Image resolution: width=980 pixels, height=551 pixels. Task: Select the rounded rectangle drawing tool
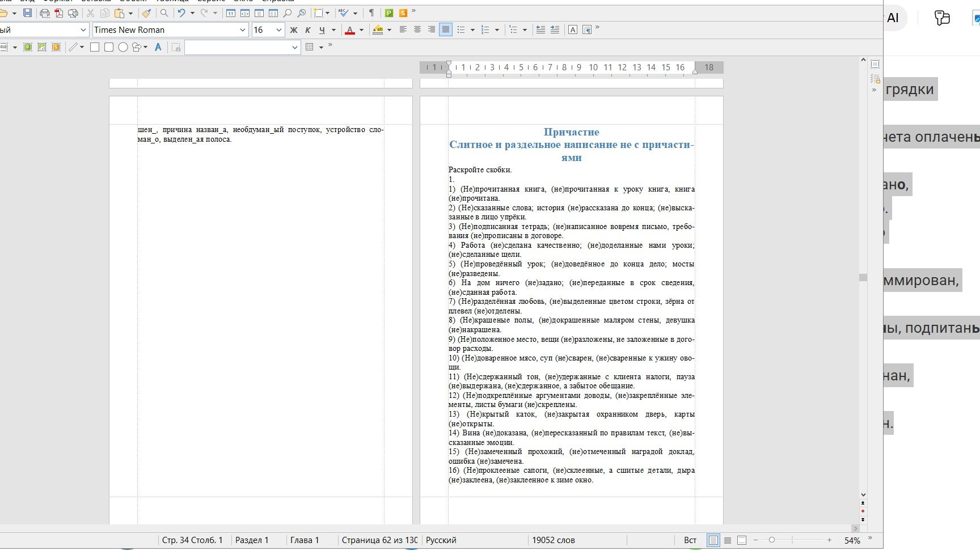[109, 47]
